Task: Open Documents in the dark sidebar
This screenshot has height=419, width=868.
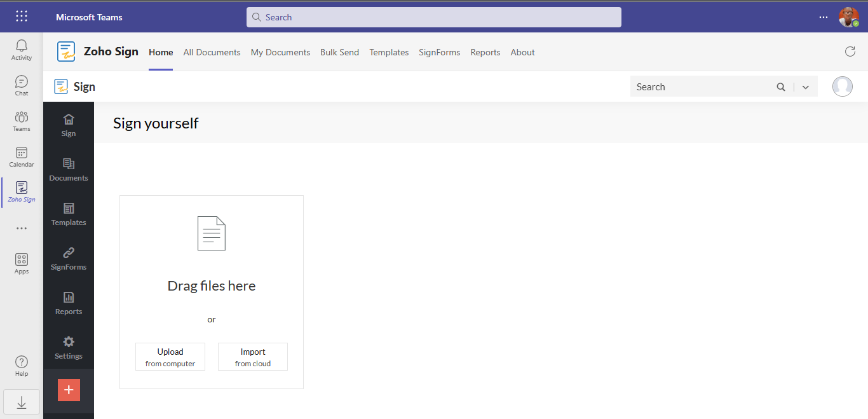Action: coord(69,169)
